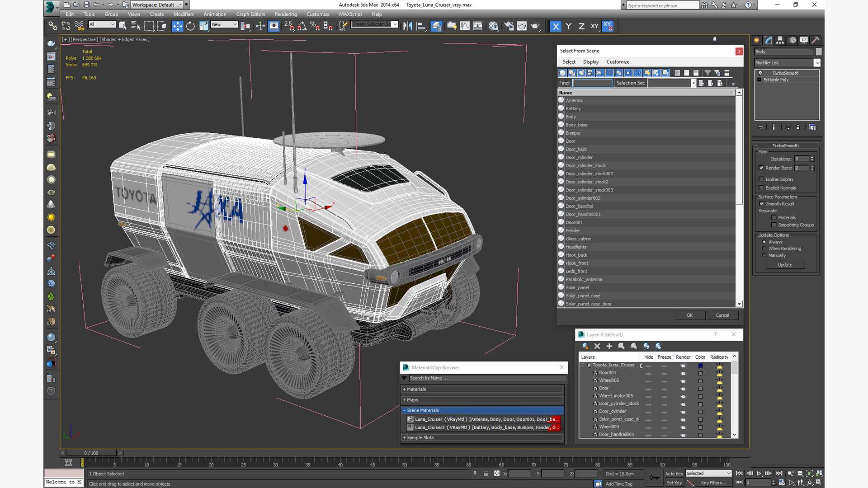
Task: Click the Find field in Select From Scene
Action: click(592, 83)
